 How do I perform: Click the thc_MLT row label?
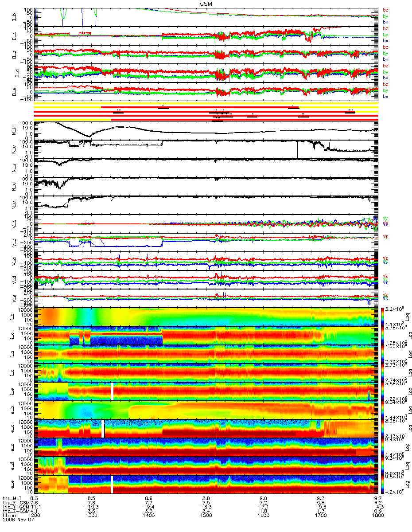pyautogui.click(x=12, y=498)
